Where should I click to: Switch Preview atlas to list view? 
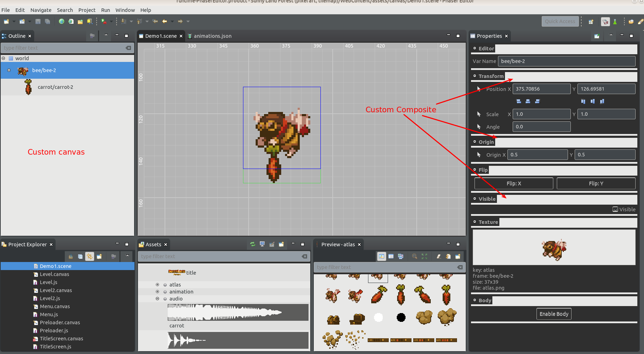pos(391,256)
